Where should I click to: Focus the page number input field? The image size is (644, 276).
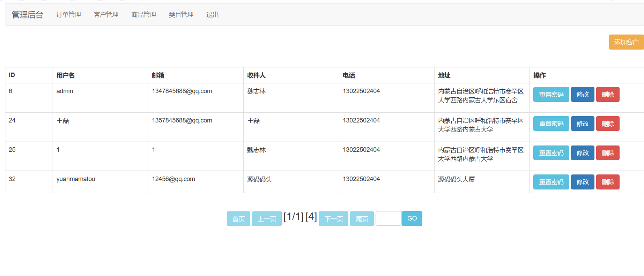click(388, 218)
